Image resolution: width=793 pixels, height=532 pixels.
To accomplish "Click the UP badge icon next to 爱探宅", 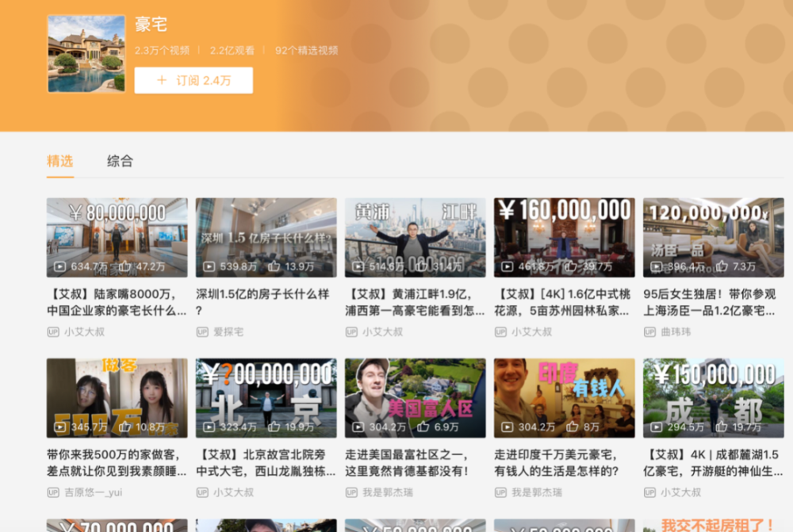I will pyautogui.click(x=202, y=331).
